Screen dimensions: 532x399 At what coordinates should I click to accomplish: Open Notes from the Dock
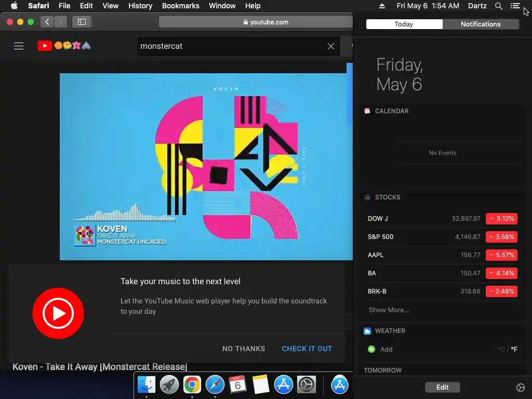(261, 385)
